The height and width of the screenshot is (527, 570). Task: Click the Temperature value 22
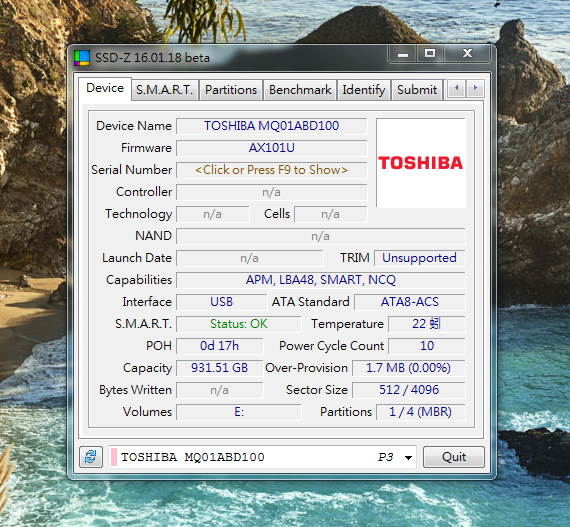[426, 324]
